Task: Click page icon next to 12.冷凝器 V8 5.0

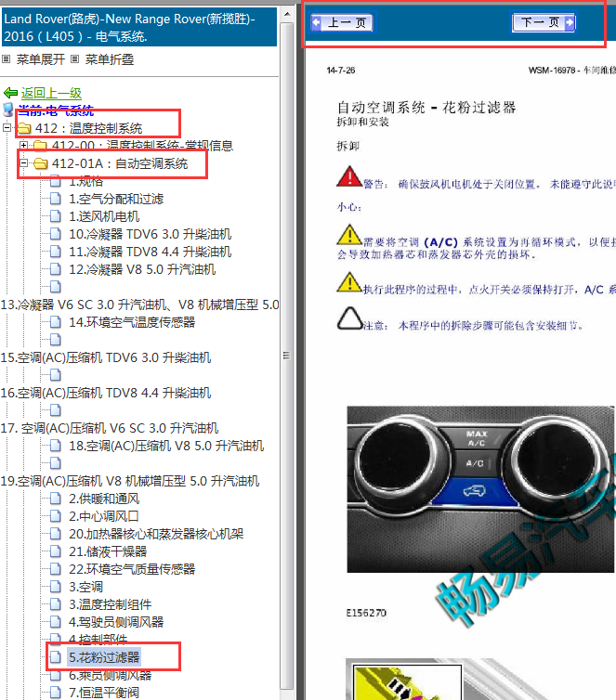Action: (56, 269)
